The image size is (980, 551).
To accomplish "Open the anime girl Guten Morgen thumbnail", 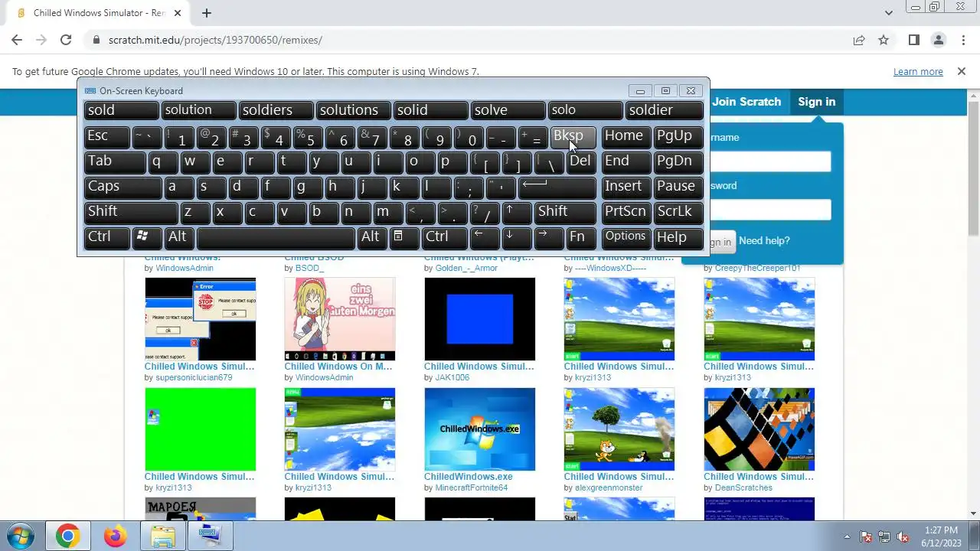I will pos(340,319).
